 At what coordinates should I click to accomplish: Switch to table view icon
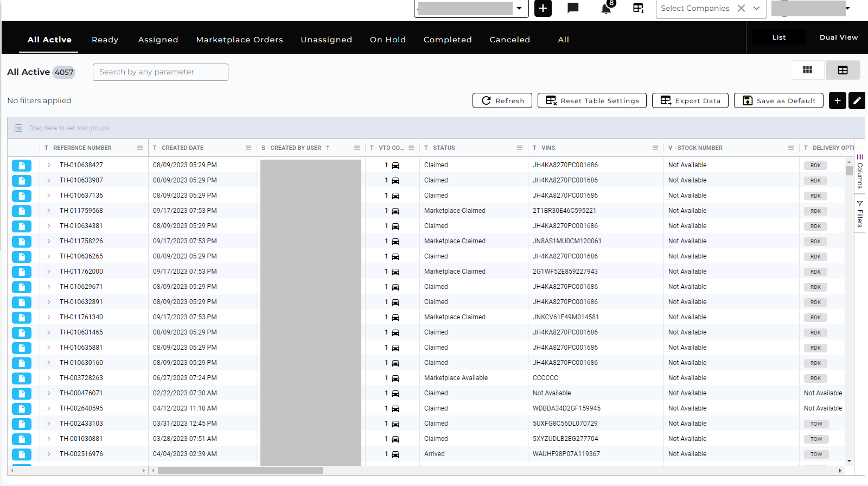[x=843, y=70]
